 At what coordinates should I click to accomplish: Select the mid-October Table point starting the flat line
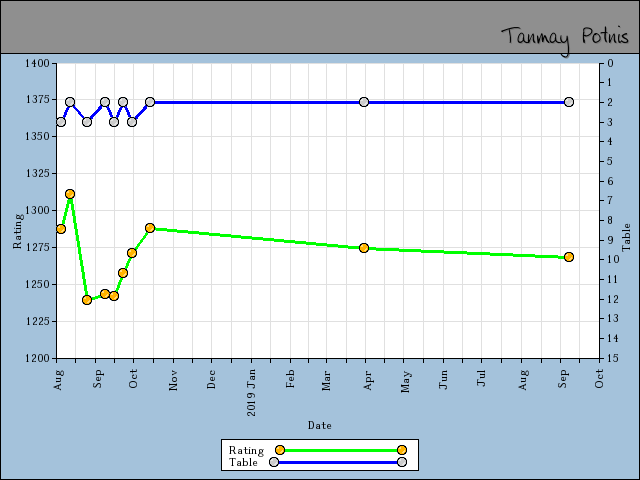coord(150,102)
